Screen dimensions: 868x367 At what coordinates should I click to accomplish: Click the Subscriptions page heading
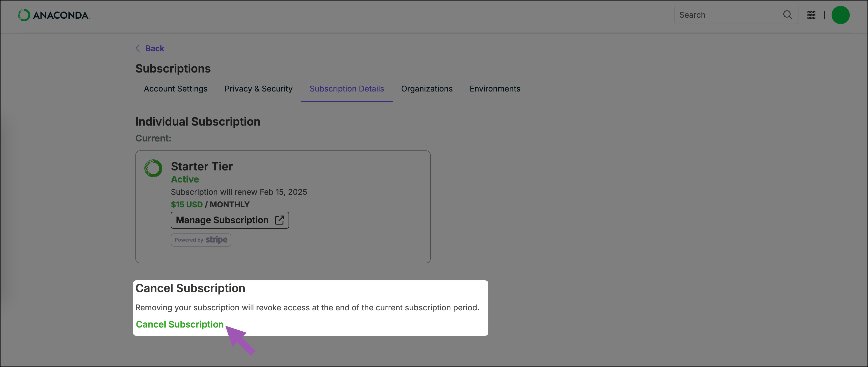click(x=173, y=69)
